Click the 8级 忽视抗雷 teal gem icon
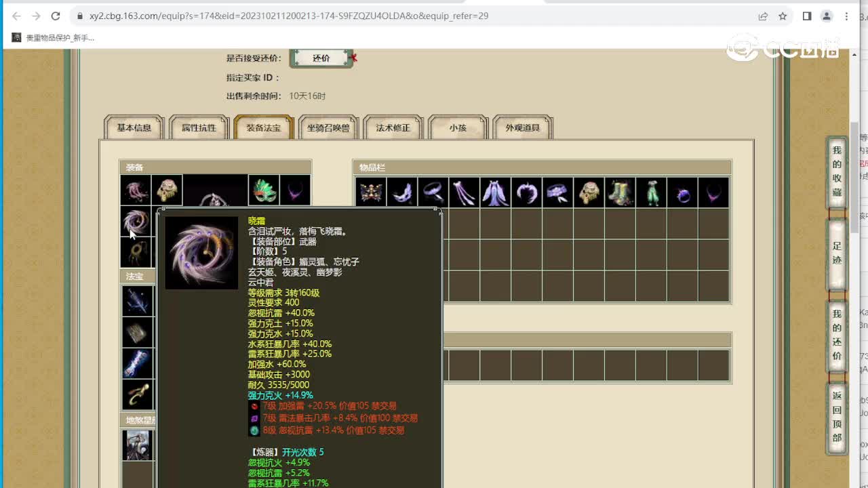 click(x=254, y=430)
